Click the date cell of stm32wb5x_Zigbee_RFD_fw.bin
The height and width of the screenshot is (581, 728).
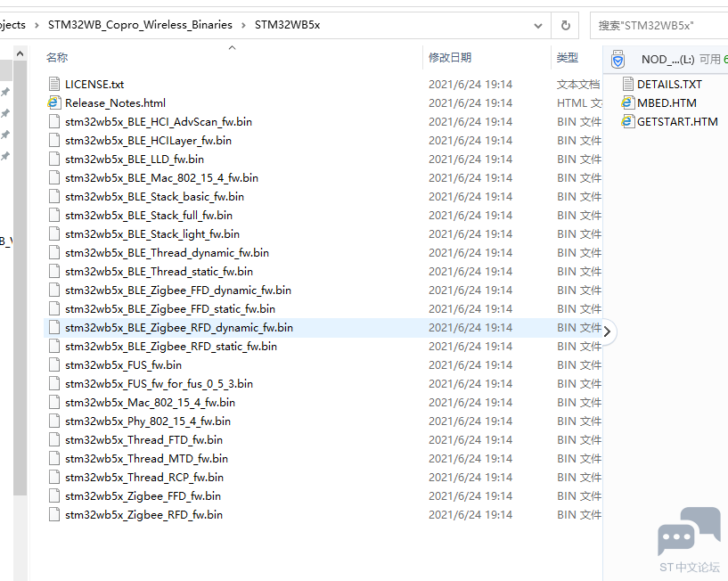[x=470, y=514]
